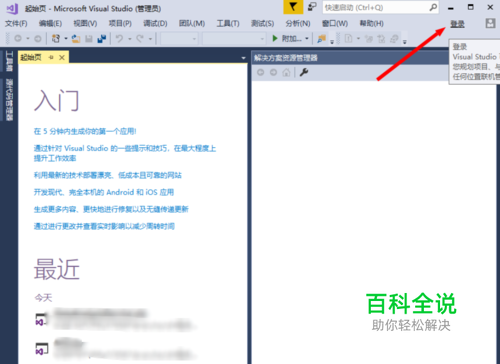Expand the Navigate Backward history dropdown
Screen dimensions: 500x364
tap(28, 39)
